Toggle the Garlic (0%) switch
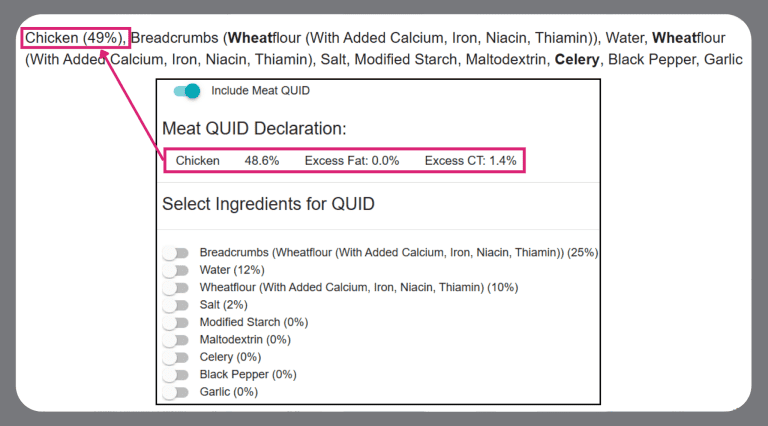The width and height of the screenshot is (768, 426). click(176, 392)
